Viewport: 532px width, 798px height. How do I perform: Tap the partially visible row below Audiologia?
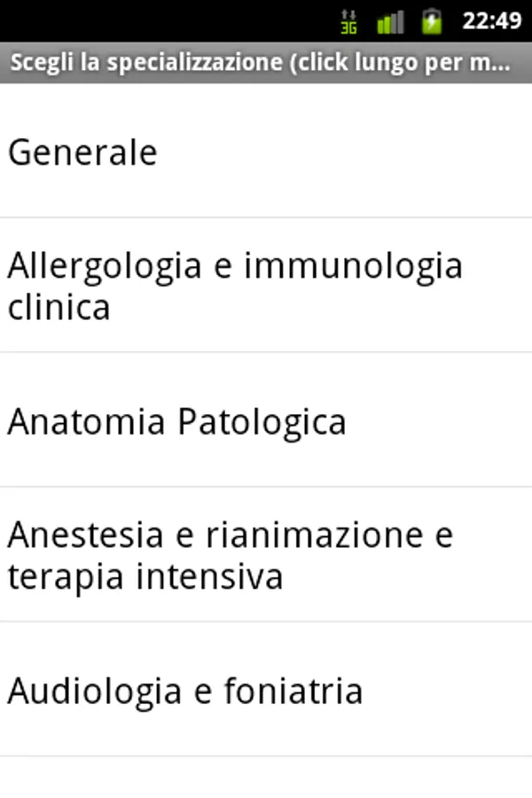pos(266,778)
